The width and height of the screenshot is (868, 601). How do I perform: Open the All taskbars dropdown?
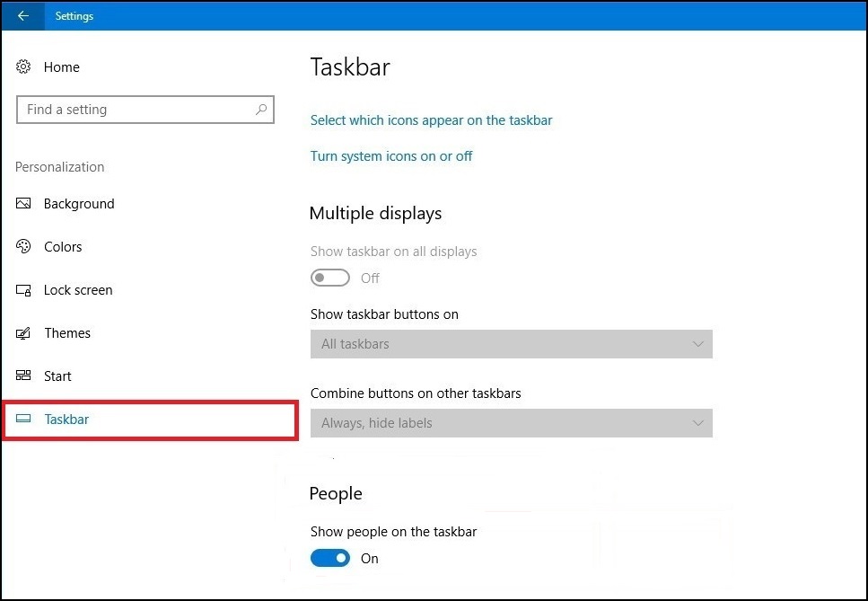click(x=511, y=344)
